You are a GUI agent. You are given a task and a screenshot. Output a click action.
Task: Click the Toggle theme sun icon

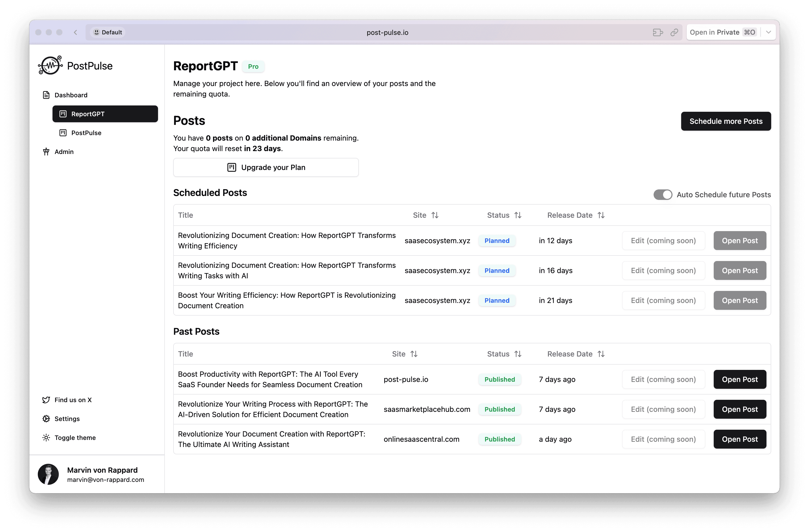pos(46,438)
